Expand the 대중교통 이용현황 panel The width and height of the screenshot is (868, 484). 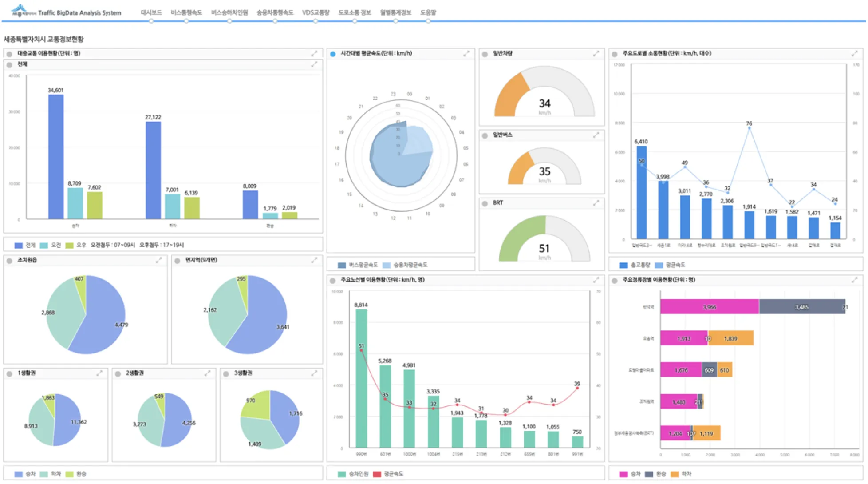click(x=314, y=53)
